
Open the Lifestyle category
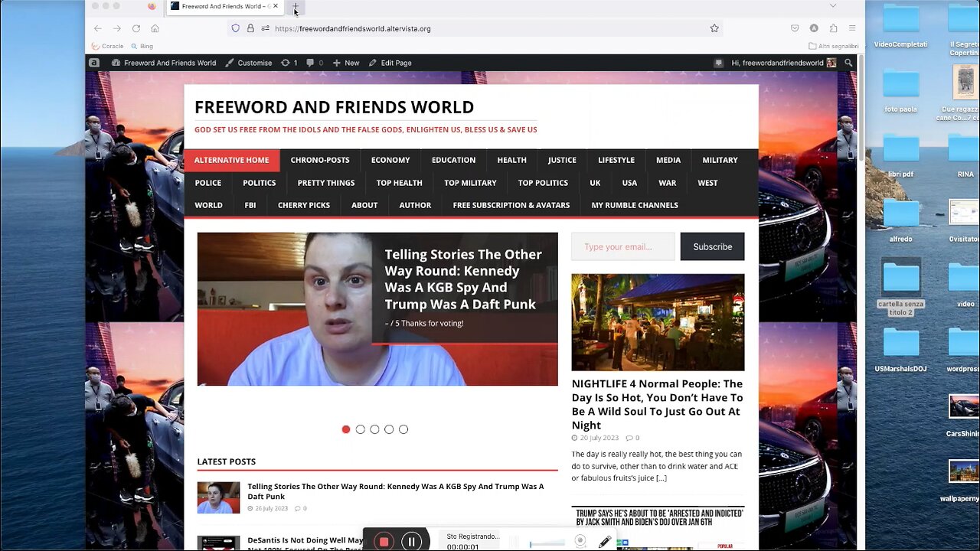point(616,160)
